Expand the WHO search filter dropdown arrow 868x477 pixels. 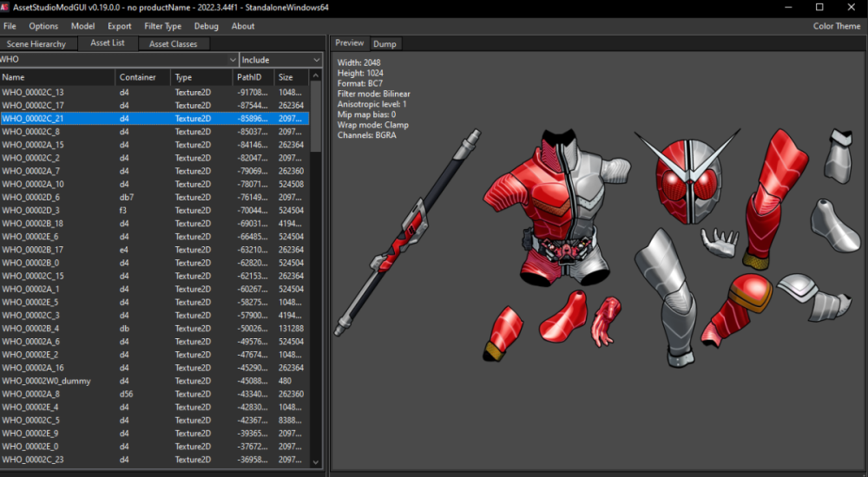point(233,60)
